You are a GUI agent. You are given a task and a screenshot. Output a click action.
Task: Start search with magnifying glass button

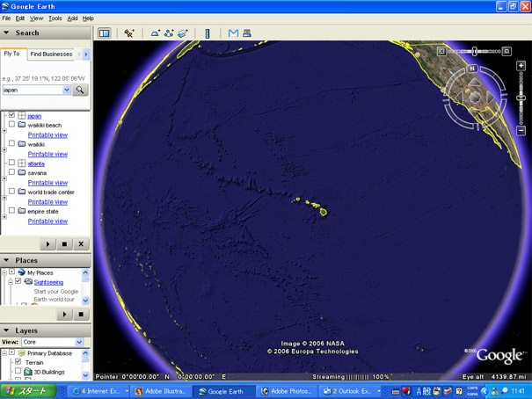point(80,90)
